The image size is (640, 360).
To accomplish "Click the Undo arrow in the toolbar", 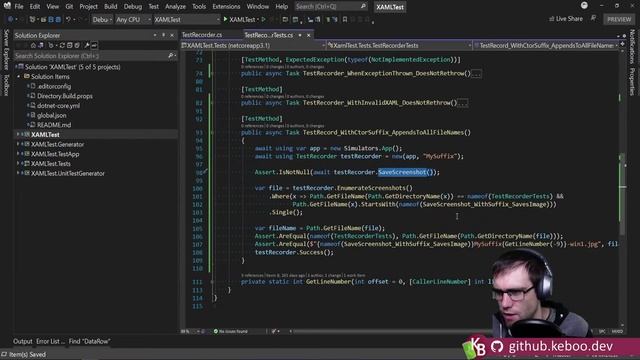I will [x=68, y=19].
